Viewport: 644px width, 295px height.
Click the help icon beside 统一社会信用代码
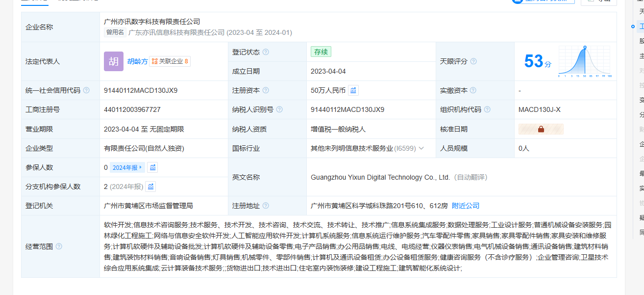coord(87,90)
